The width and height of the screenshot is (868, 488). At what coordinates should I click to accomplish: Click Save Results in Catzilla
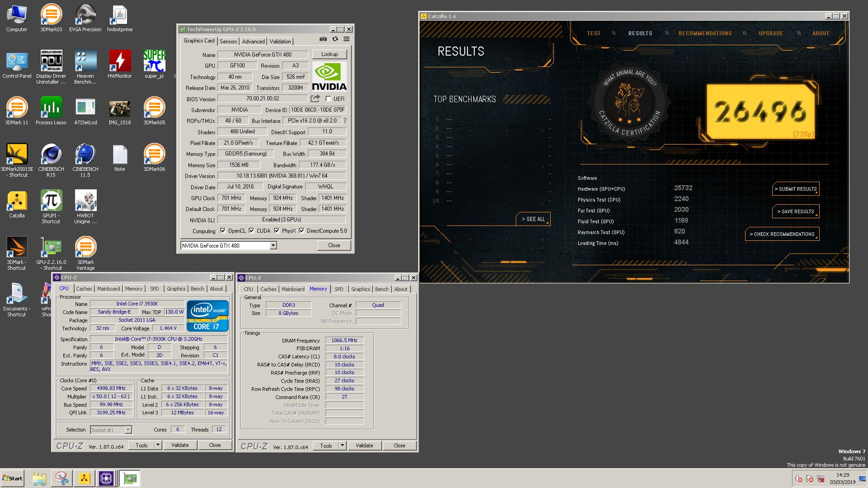pos(796,211)
